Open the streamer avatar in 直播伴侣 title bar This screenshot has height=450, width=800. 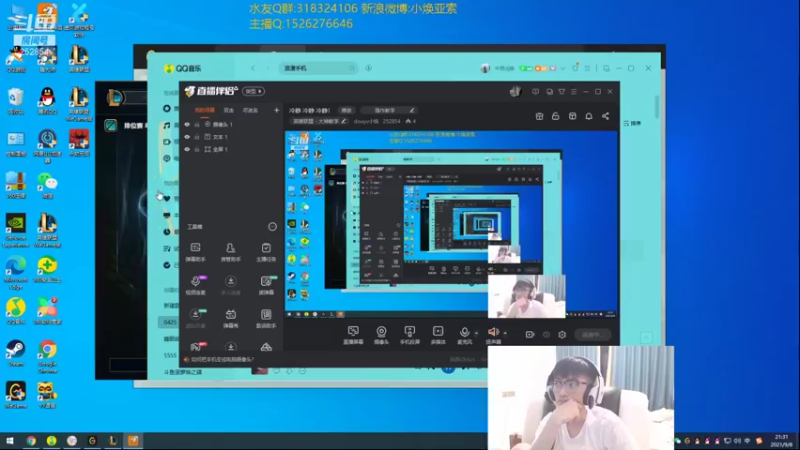click(515, 91)
